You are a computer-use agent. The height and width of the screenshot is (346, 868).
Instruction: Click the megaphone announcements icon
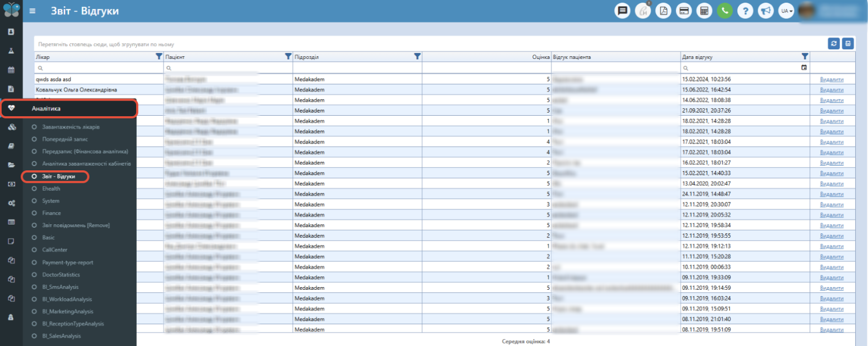[766, 11]
